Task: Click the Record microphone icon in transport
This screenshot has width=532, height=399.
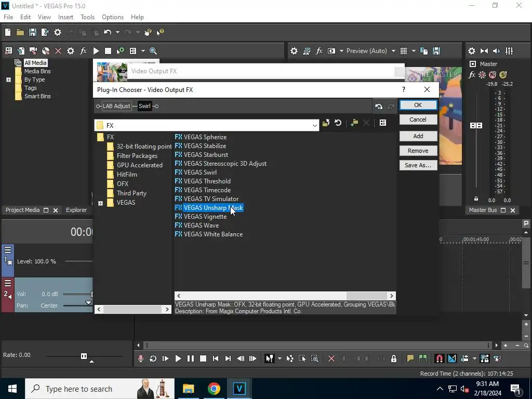Action: coord(141,358)
